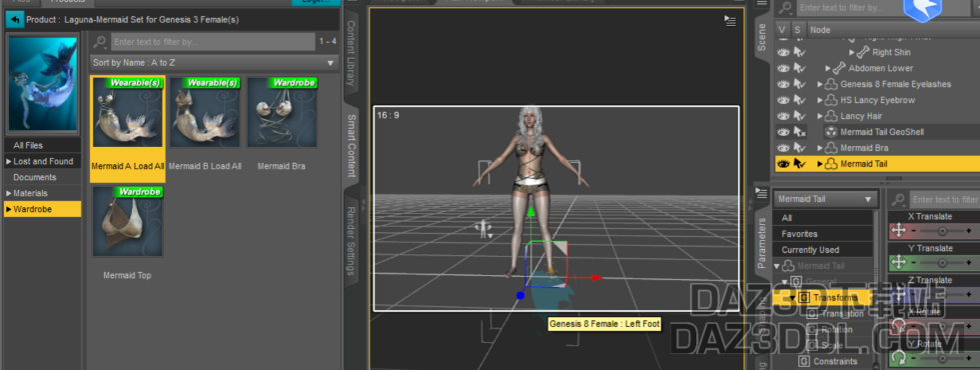Image resolution: width=980 pixels, height=370 pixels.
Task: Toggle the eye icon of Mermaid Tail
Action: (x=783, y=164)
